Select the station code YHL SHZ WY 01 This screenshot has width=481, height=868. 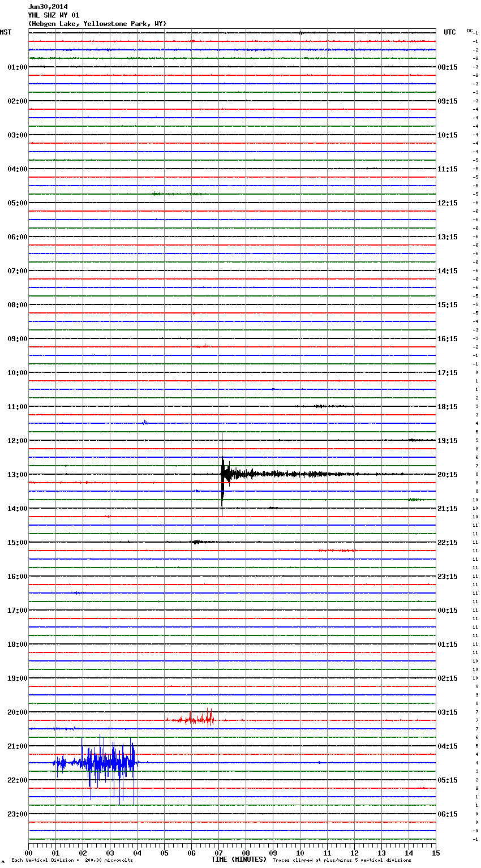click(x=54, y=15)
